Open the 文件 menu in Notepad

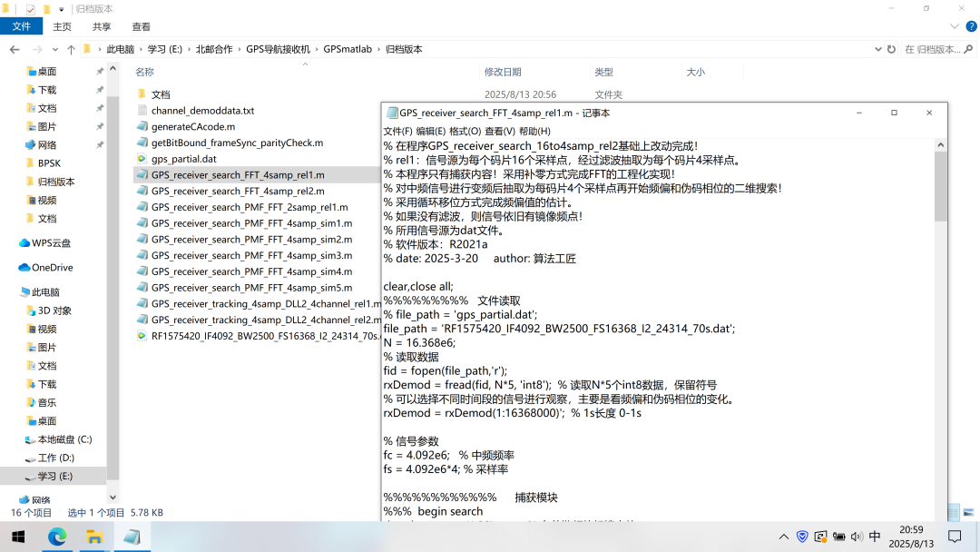click(x=397, y=132)
